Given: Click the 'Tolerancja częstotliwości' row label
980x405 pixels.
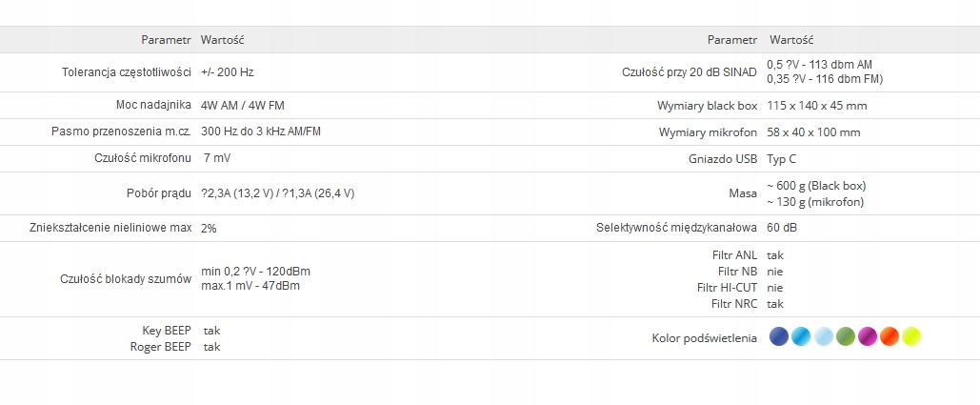Looking at the screenshot, I should (127, 71).
